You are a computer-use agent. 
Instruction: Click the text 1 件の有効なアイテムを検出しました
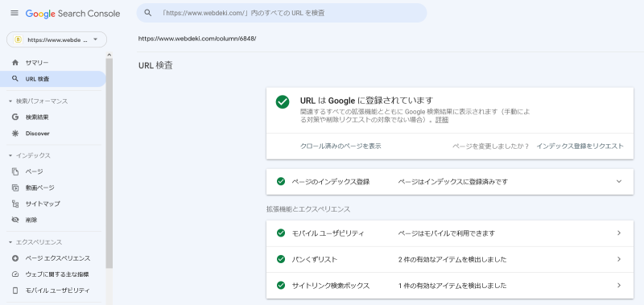pos(452,286)
